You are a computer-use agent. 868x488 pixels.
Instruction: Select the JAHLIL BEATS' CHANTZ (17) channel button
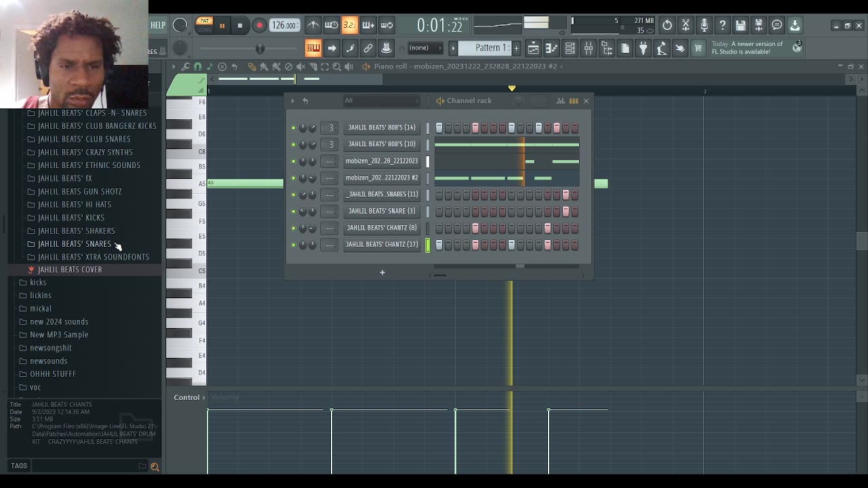coord(382,245)
